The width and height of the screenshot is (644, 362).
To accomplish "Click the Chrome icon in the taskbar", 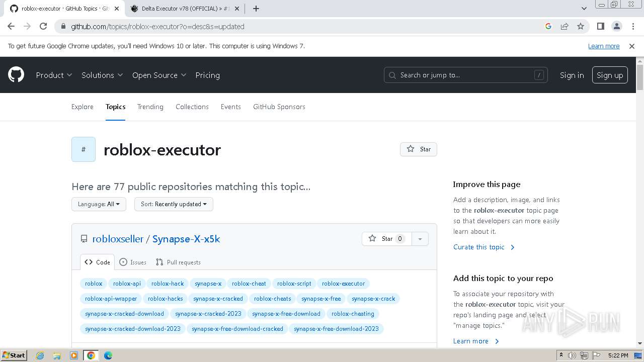I will (91, 355).
